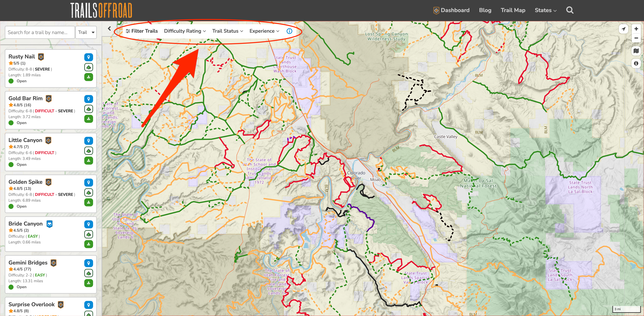The image size is (644, 316).
Task: Open the Experience filter dropdown
Action: 264,31
